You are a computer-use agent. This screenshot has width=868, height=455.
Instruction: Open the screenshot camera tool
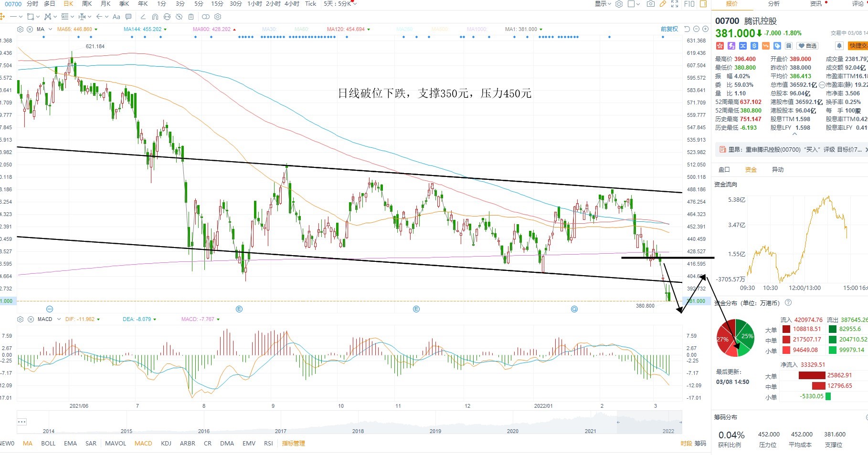click(650, 4)
